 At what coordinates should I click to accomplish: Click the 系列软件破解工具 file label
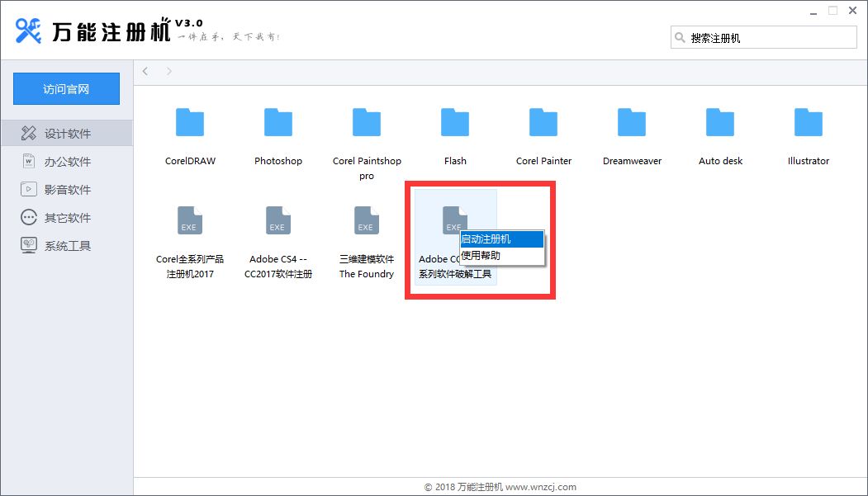coord(455,274)
